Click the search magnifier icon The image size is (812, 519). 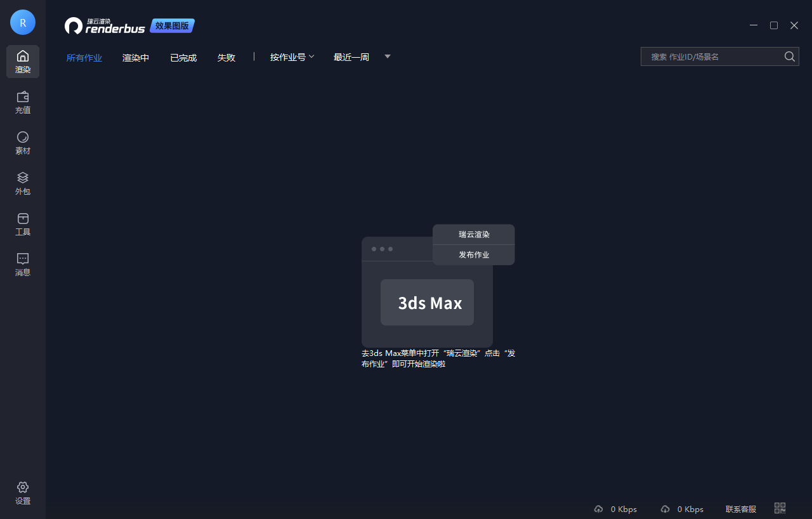[x=790, y=56]
